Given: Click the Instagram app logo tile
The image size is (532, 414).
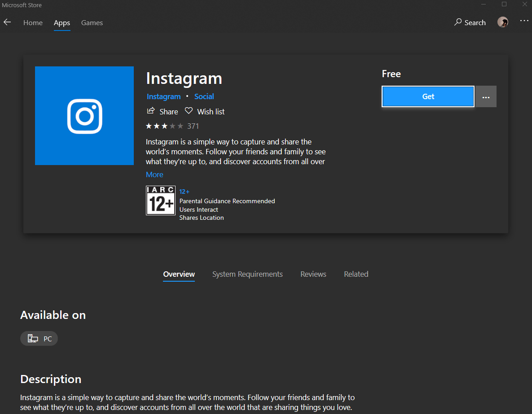Looking at the screenshot, I should pos(84,116).
